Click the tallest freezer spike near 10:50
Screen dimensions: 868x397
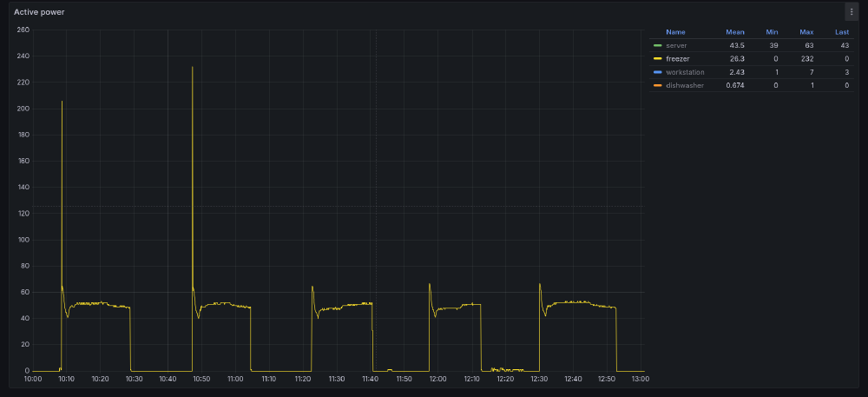(192, 68)
